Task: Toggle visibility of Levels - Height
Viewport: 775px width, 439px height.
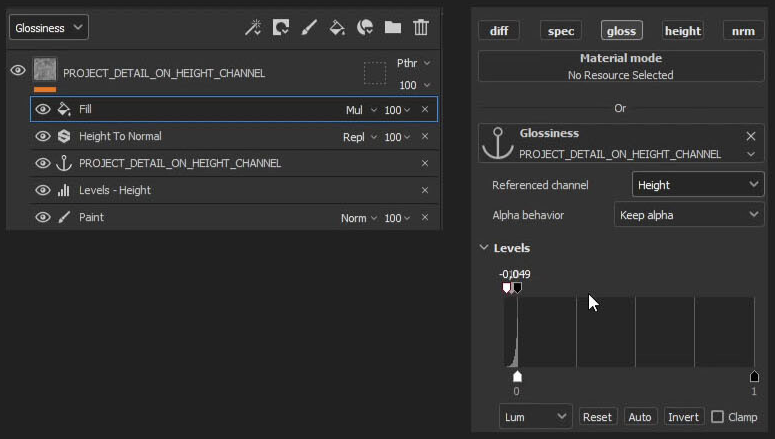Action: point(43,190)
